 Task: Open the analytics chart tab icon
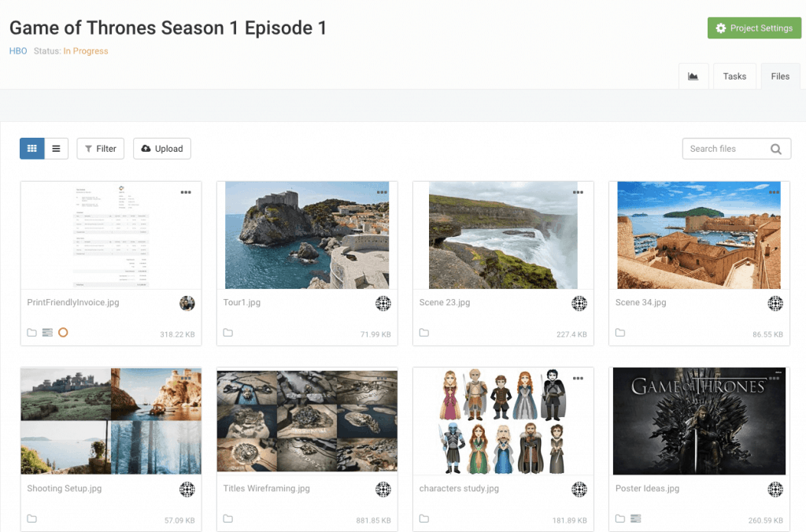tap(693, 76)
